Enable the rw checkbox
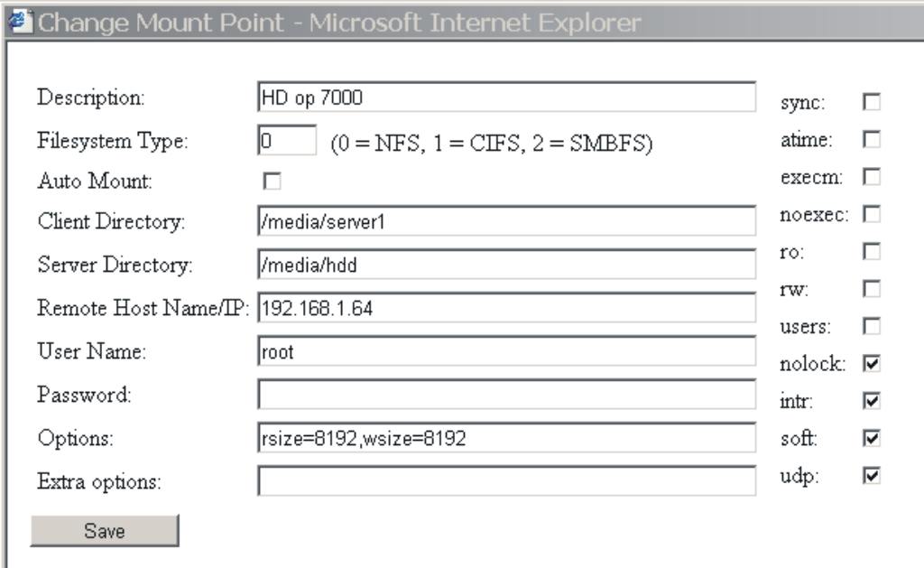This screenshot has width=924, height=568. coord(872,289)
